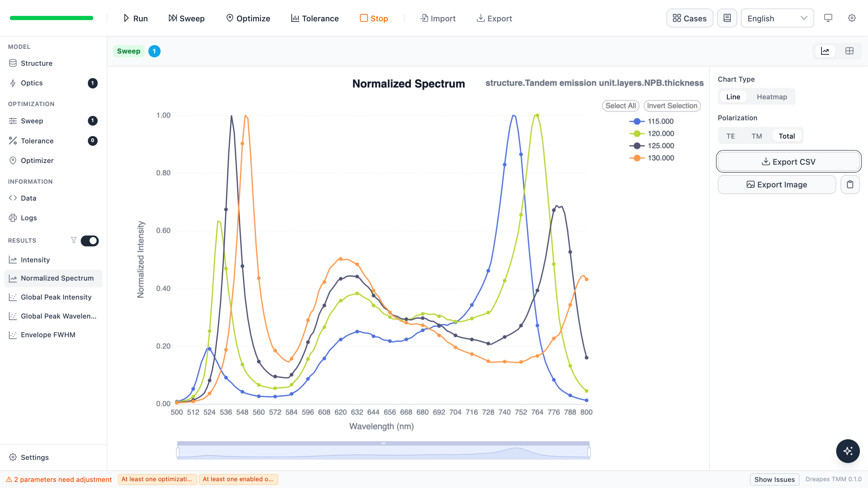Open the Cases panel
Viewport: 868px width, 488px height.
(690, 18)
